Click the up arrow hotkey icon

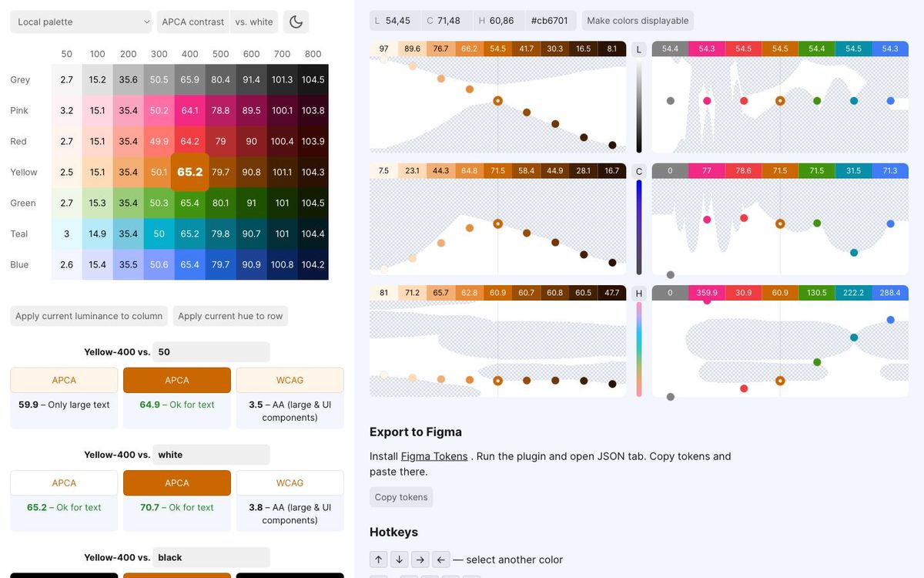(x=378, y=560)
